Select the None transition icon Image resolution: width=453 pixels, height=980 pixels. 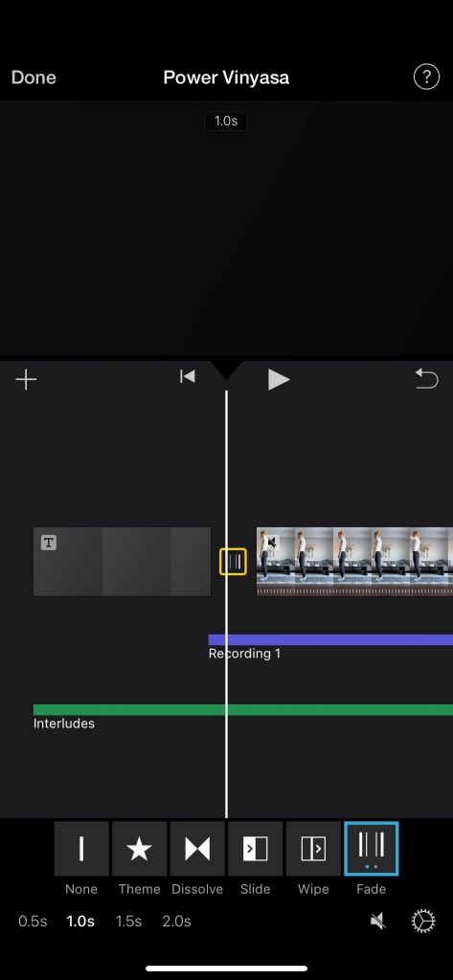coord(81,848)
